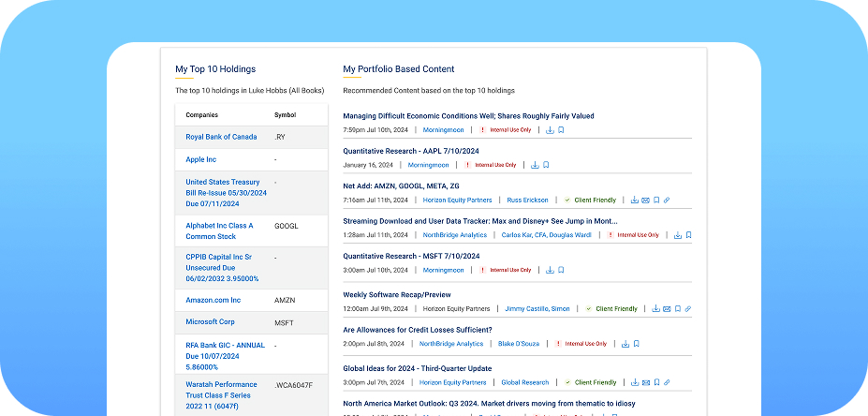Download Are Allowances for Credit Losses report
This screenshot has height=416, width=868.
click(625, 344)
